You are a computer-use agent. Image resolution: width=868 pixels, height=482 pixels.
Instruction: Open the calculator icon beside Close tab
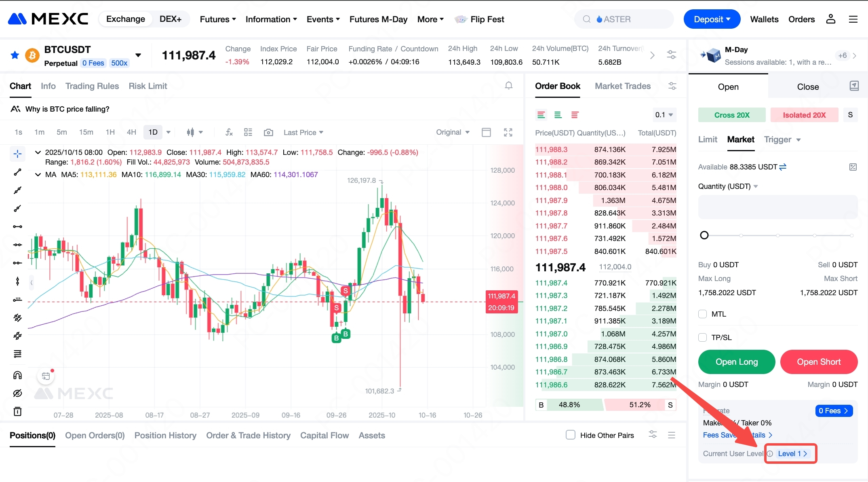coord(854,86)
